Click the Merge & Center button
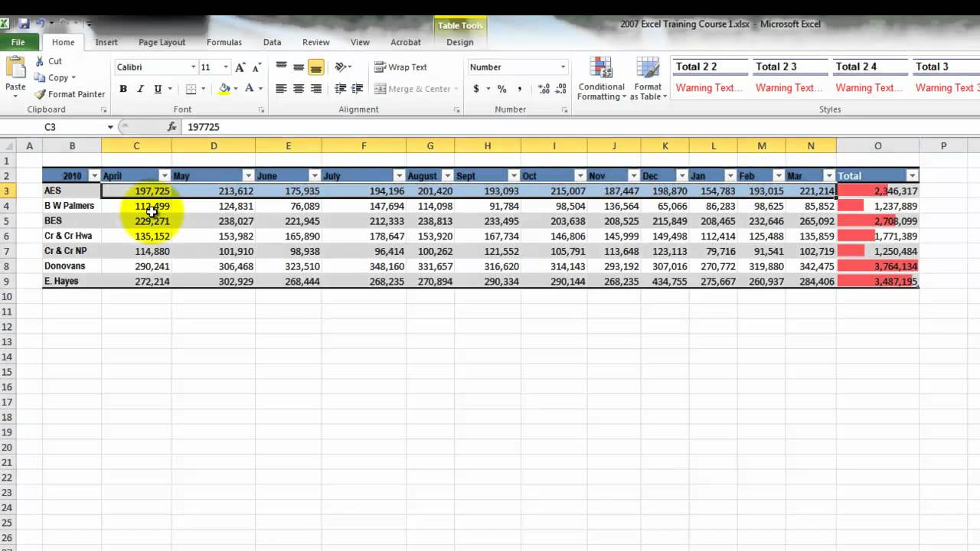 pyautogui.click(x=412, y=89)
